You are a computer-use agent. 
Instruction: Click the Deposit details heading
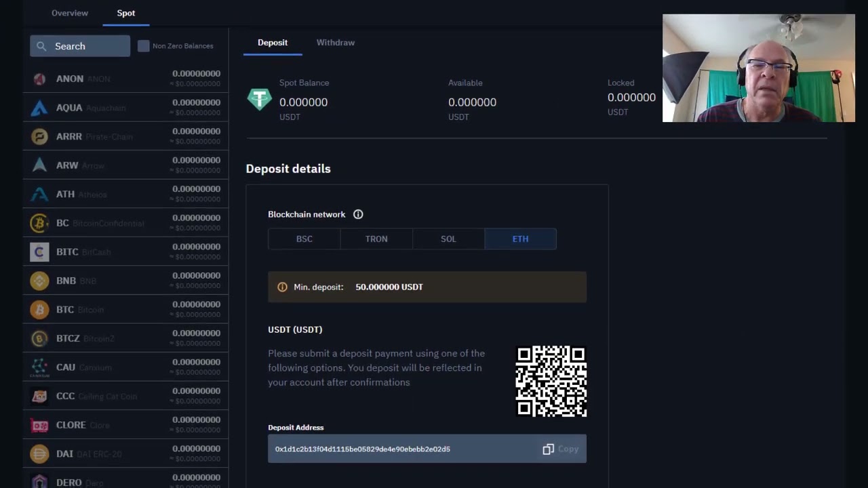click(x=288, y=169)
